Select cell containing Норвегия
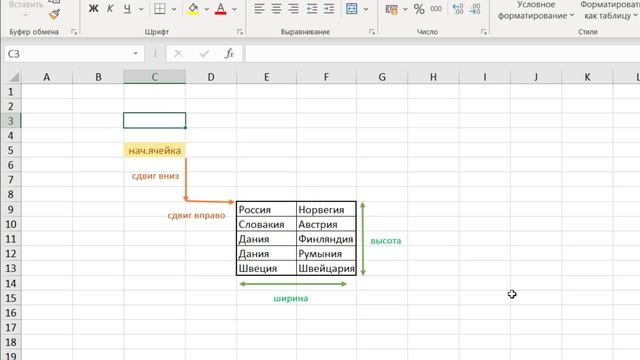Viewport: 640px width, 360px height. point(326,209)
